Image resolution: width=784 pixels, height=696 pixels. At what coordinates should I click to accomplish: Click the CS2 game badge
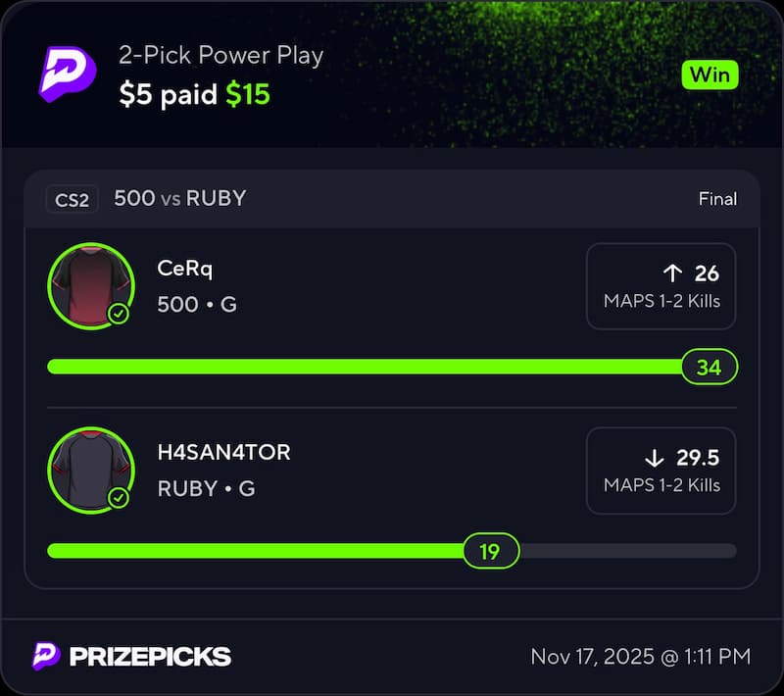(72, 199)
